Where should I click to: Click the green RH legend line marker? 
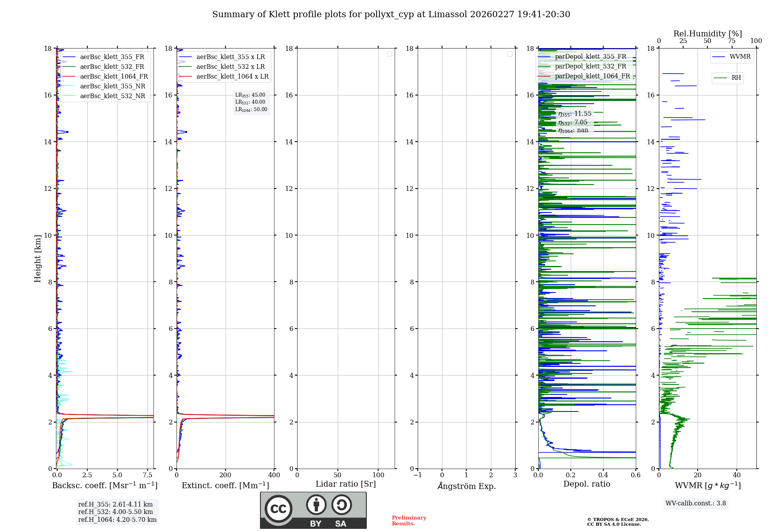tap(720, 78)
